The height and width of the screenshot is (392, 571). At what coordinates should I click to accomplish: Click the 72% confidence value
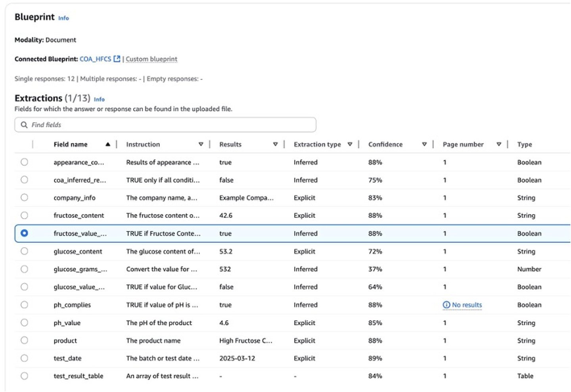pos(375,251)
